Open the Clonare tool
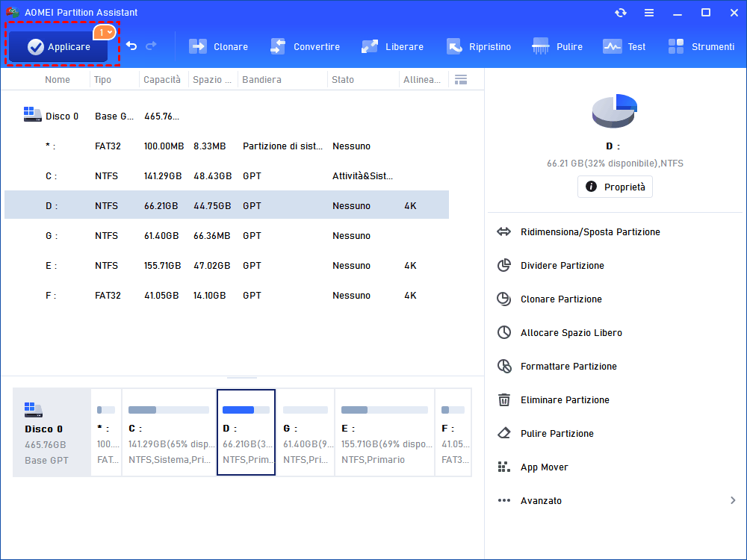The width and height of the screenshot is (747, 560). [x=218, y=46]
